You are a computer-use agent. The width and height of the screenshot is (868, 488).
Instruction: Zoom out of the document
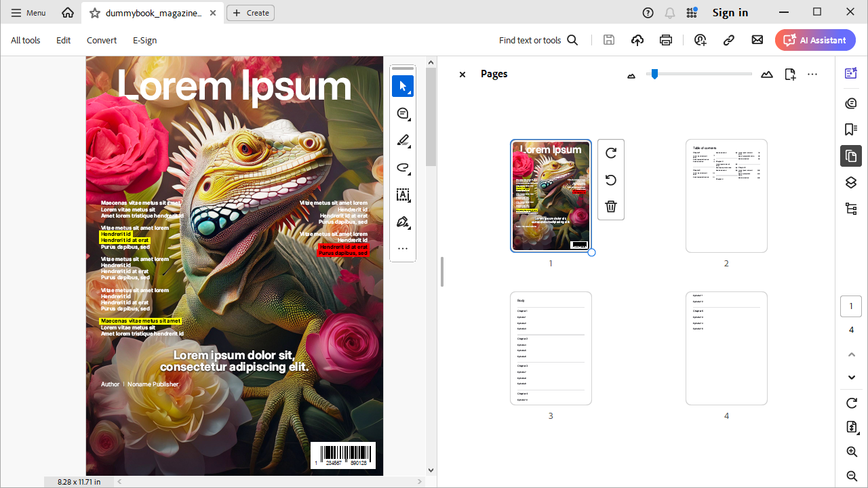852,476
